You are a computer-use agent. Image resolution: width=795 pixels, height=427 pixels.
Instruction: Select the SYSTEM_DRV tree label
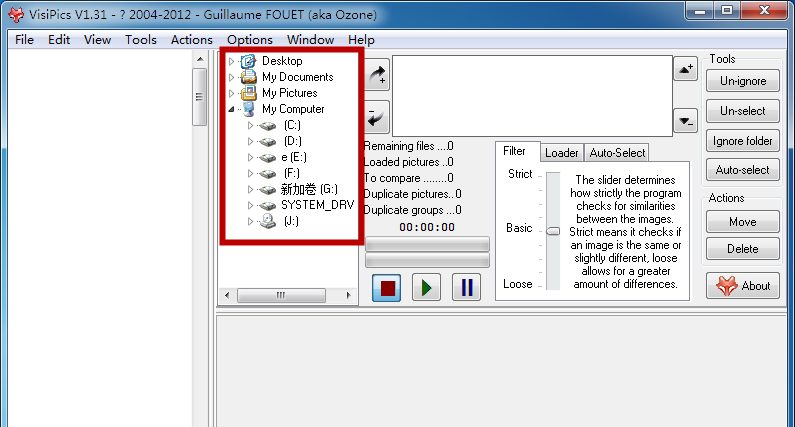click(x=317, y=205)
